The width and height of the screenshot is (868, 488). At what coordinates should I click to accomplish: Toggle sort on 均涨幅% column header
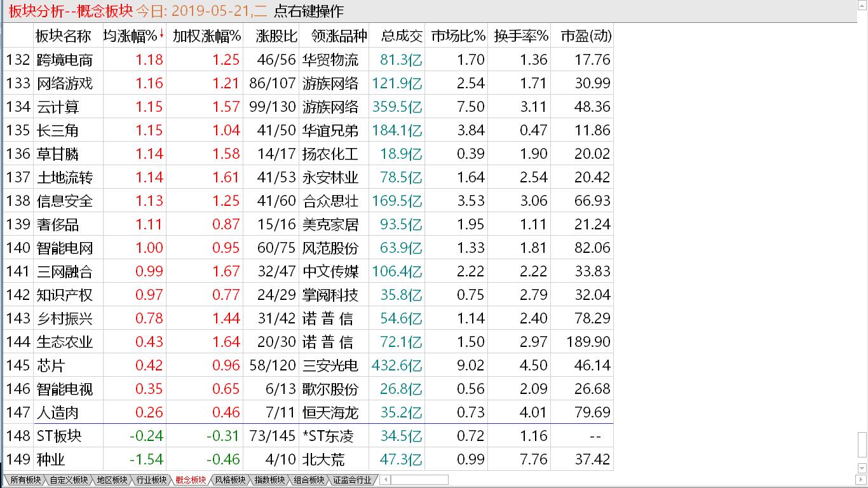coord(133,36)
